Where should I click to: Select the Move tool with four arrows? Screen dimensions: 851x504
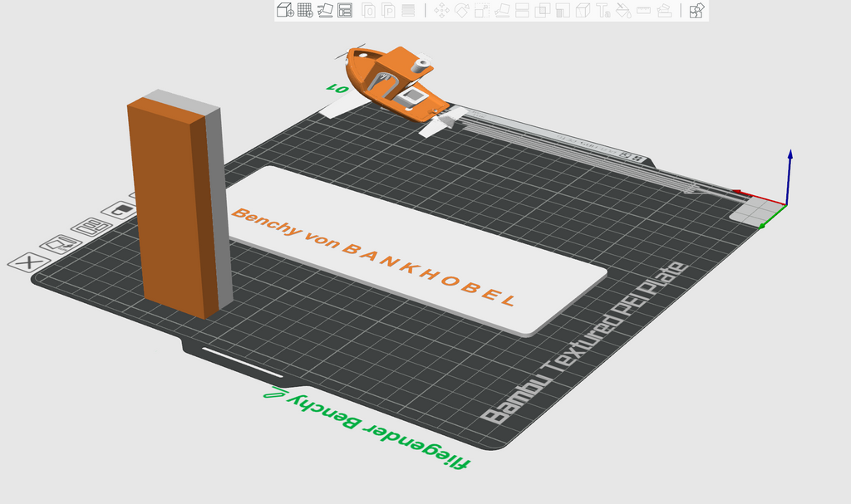tap(442, 10)
